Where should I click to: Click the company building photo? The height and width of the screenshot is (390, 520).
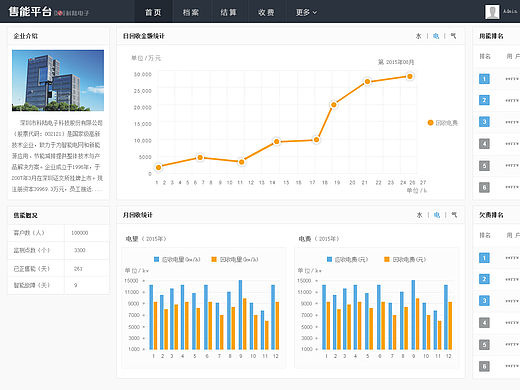pyautogui.click(x=58, y=80)
